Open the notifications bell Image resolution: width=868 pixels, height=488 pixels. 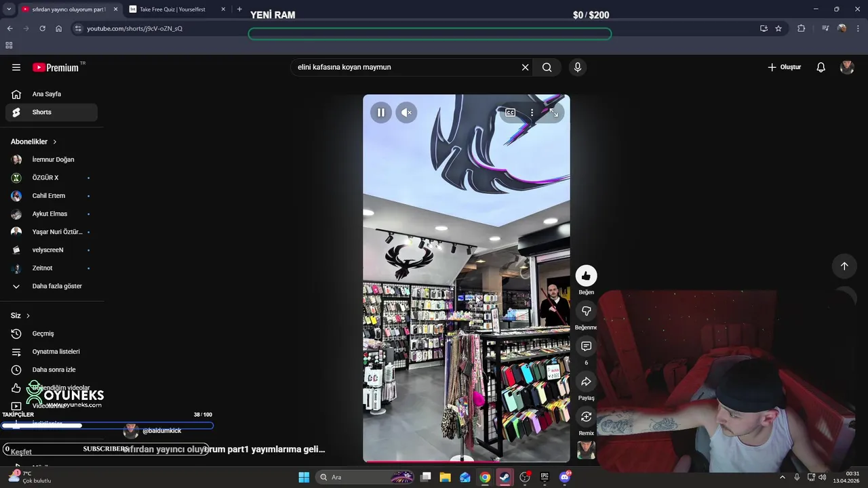(x=821, y=67)
